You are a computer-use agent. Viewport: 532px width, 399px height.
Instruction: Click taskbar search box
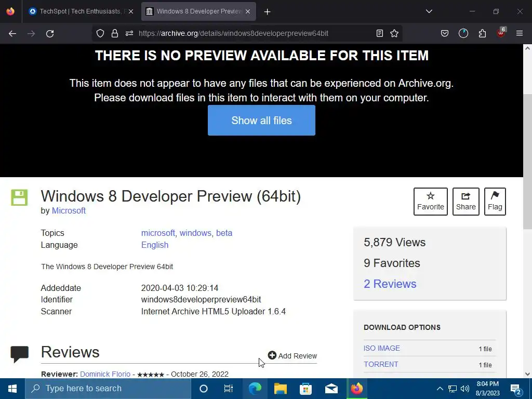108,389
